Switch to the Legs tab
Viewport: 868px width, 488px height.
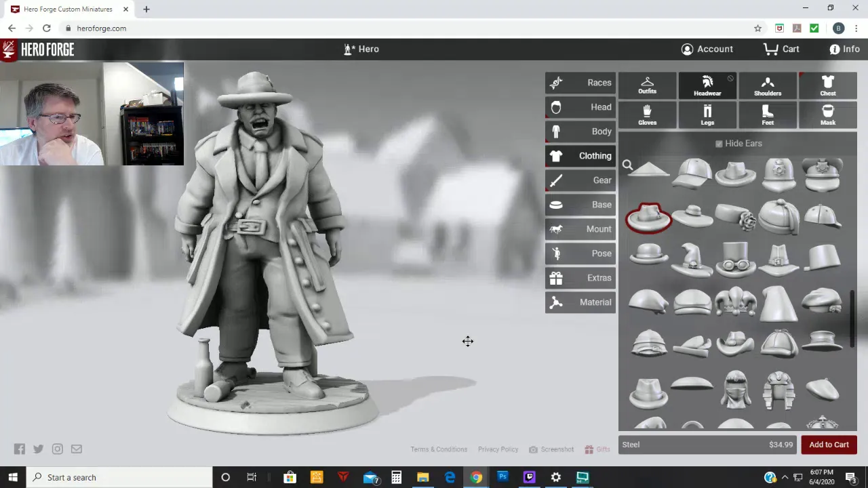tap(707, 115)
